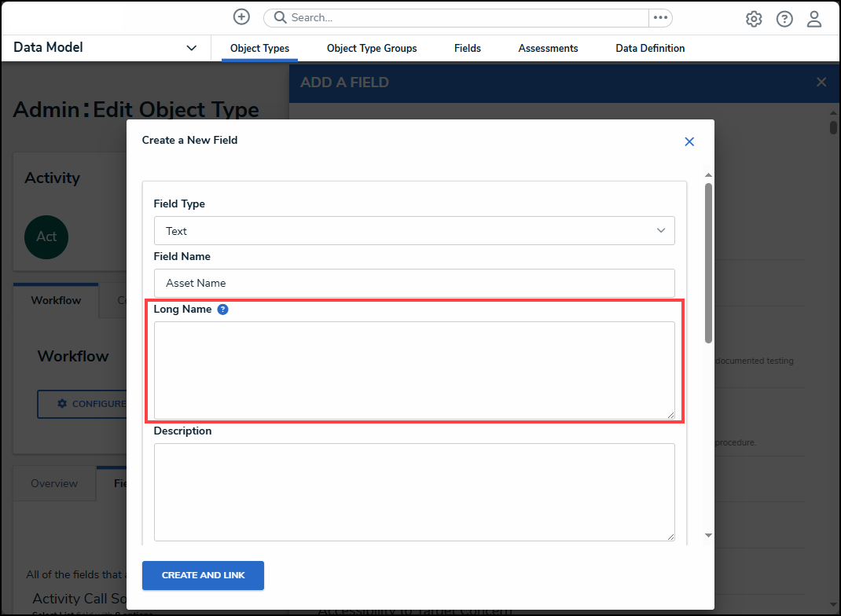Select the Data Definition tab
This screenshot has height=616, width=841.
pyautogui.click(x=650, y=48)
